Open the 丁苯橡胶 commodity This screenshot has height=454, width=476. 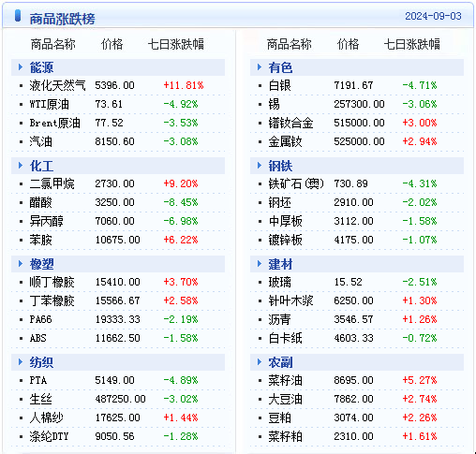pyautogui.click(x=52, y=300)
